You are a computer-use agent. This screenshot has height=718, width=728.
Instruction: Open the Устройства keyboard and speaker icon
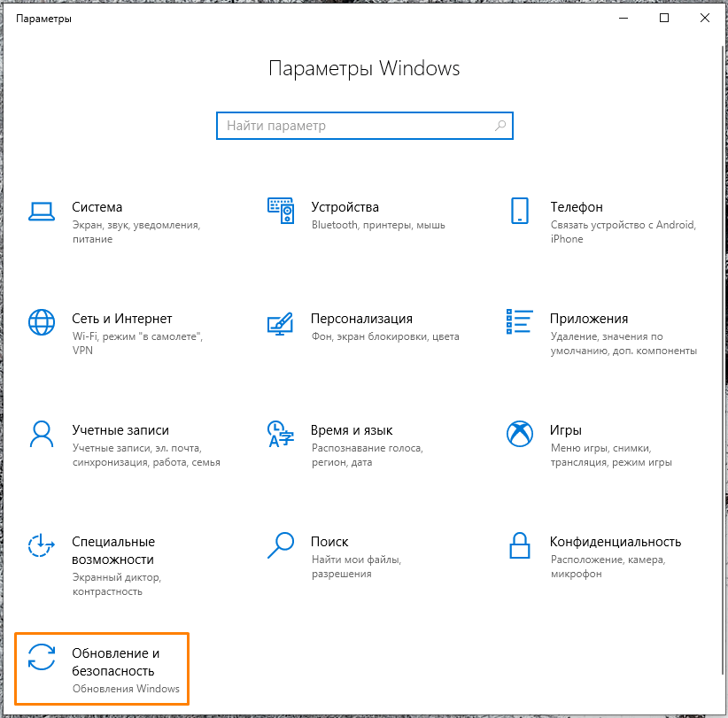[281, 210]
